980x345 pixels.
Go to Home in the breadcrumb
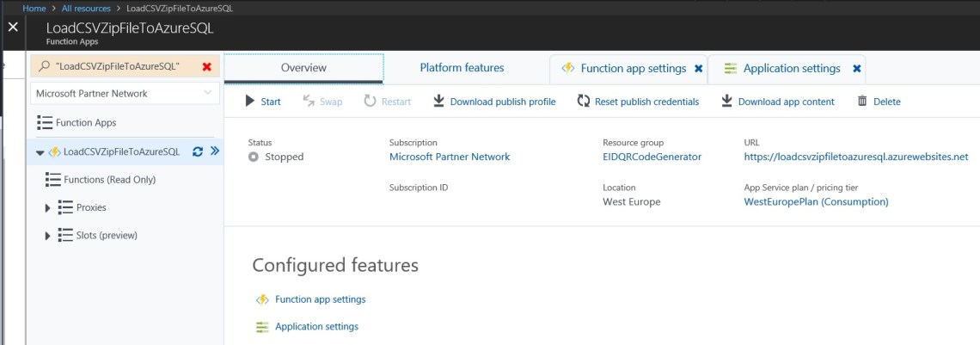coord(34,9)
